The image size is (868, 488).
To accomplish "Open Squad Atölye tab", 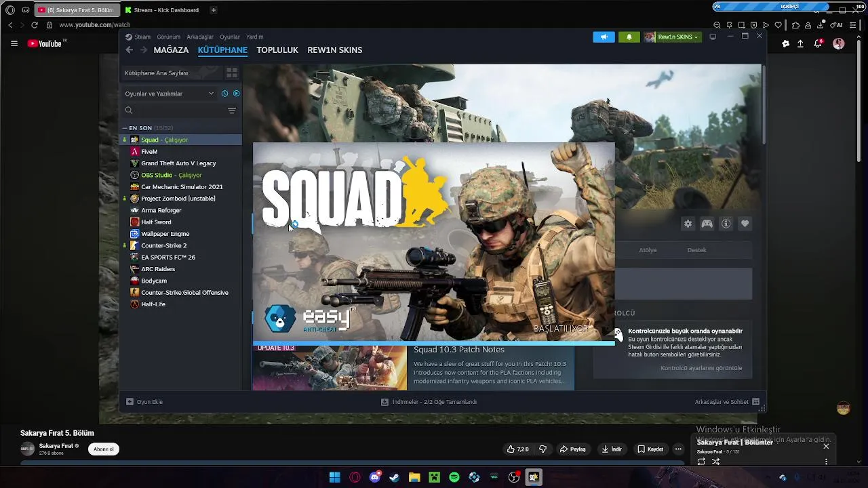I will (x=648, y=250).
